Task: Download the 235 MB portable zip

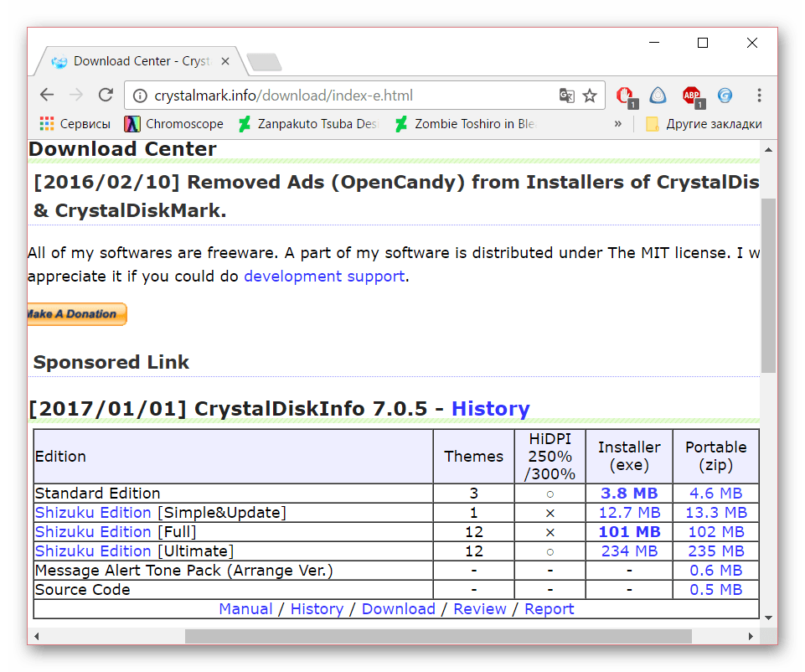Action: (716, 551)
